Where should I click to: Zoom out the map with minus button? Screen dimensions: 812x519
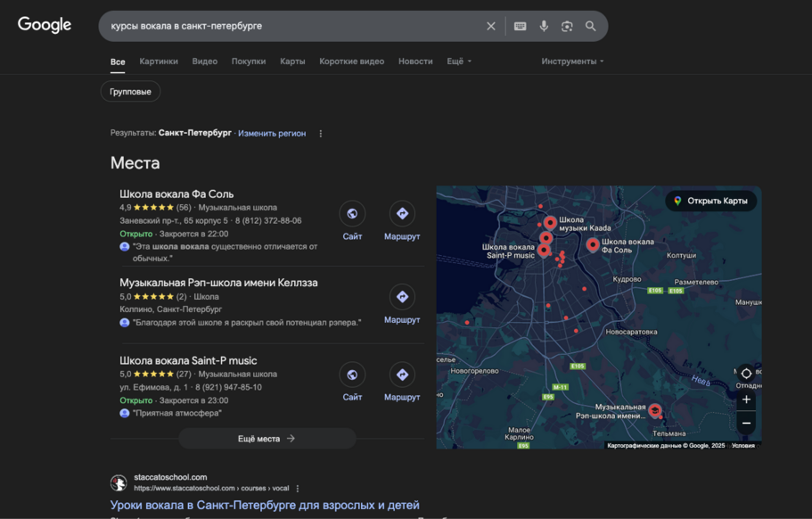point(746,424)
